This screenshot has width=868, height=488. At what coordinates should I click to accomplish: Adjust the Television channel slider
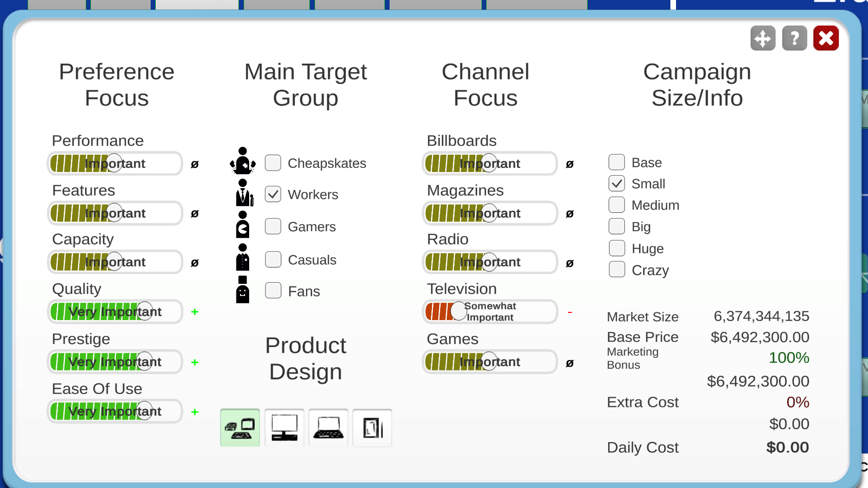(x=490, y=311)
